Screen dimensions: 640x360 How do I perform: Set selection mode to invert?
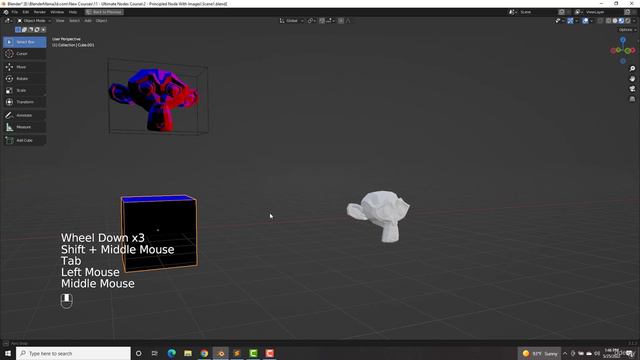pos(37,30)
